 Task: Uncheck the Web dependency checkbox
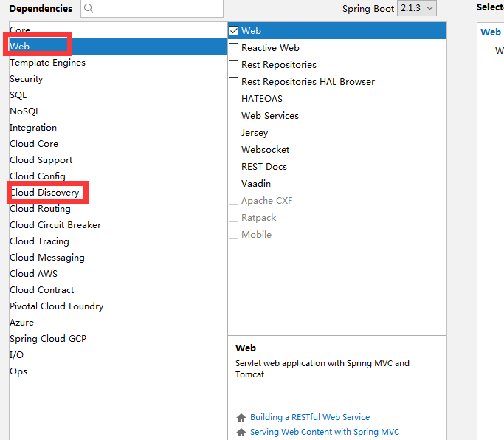click(234, 31)
